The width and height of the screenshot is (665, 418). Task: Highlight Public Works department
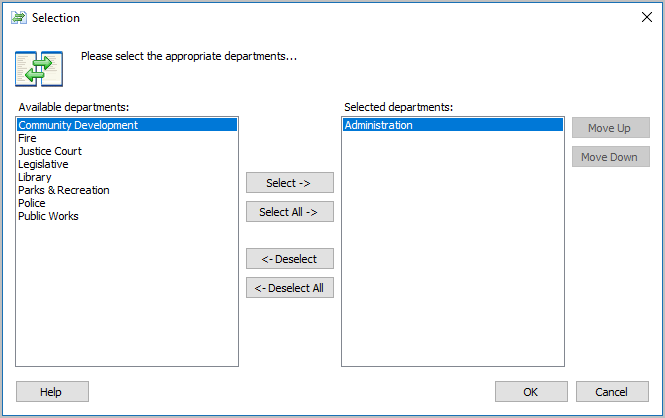coord(48,216)
